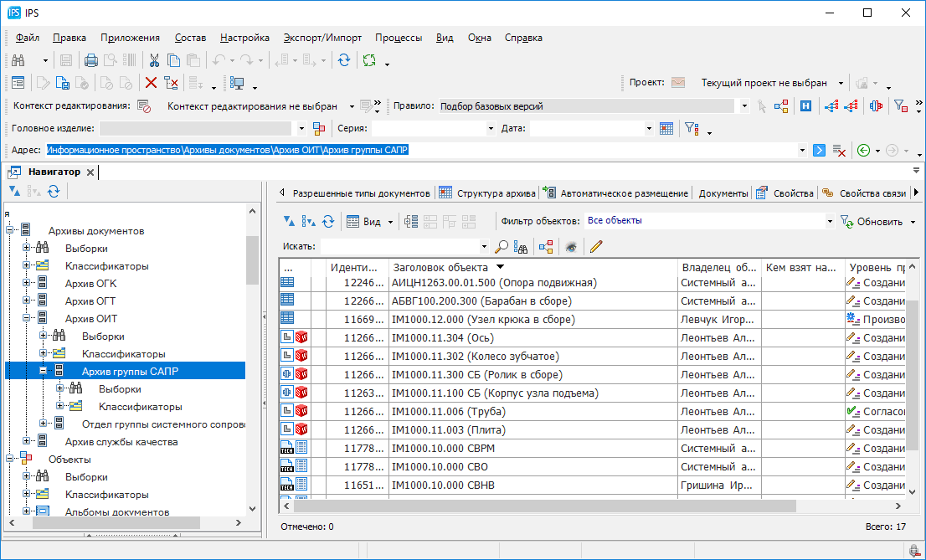Click the green back navigation arrow
Screen dimensions: 926x560
pyautogui.click(x=863, y=151)
